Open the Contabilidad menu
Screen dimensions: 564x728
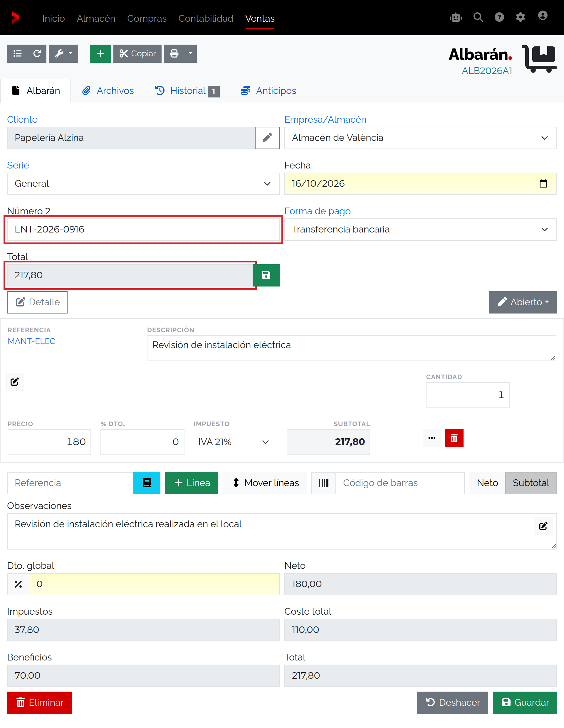[206, 18]
